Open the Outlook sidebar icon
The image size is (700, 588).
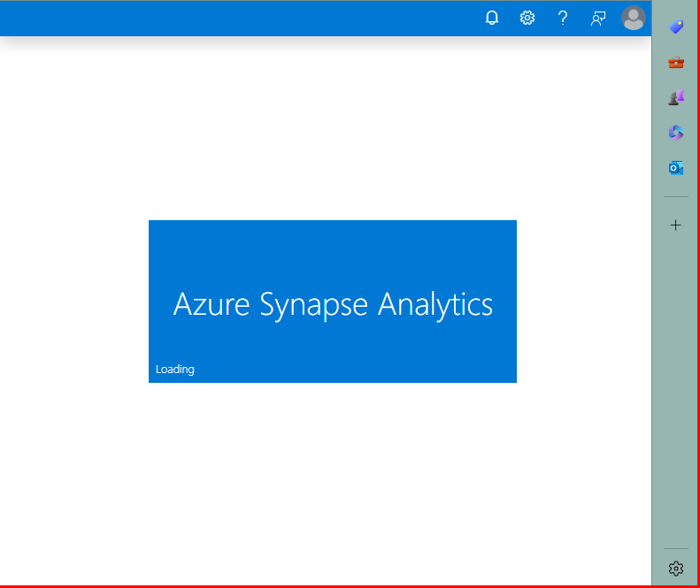tap(676, 168)
